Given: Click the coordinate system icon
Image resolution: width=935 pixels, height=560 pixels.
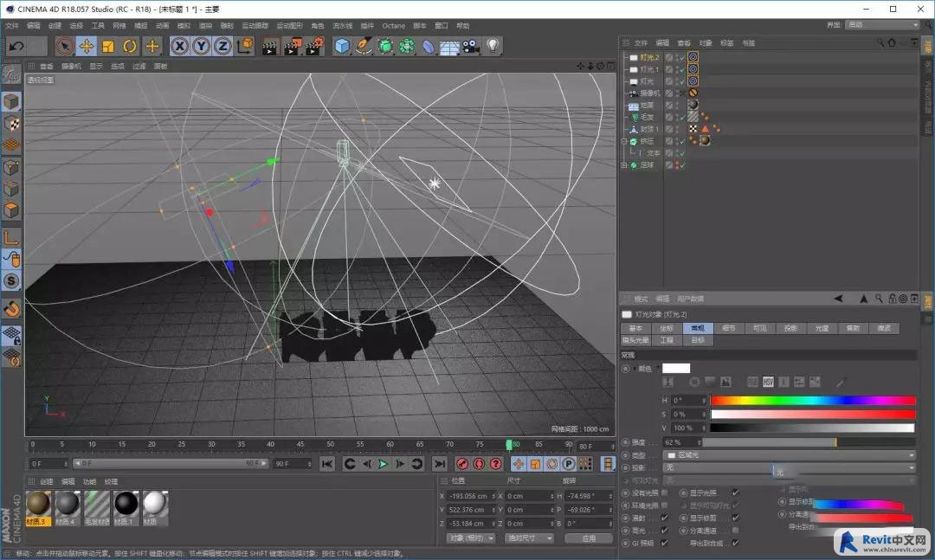Looking at the screenshot, I should (x=245, y=46).
